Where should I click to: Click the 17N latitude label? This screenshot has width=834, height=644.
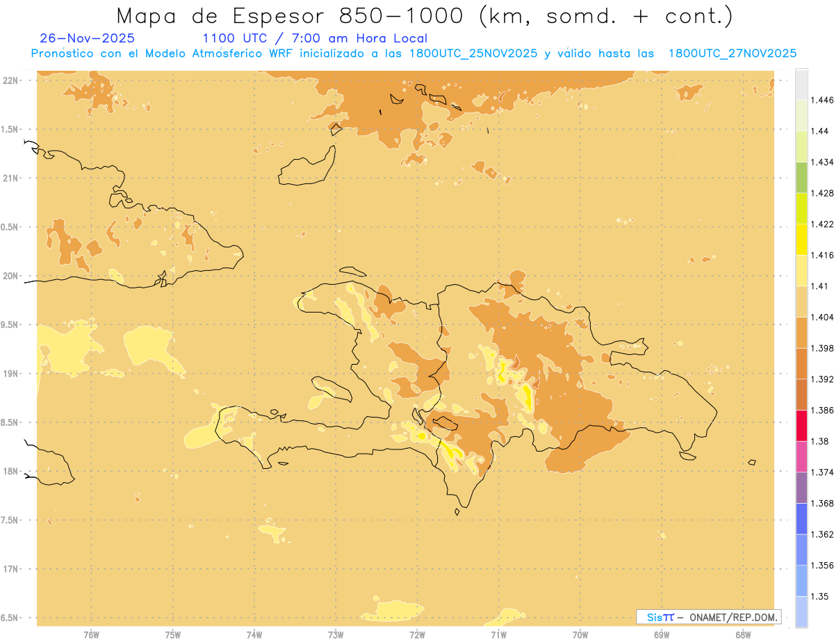11,570
